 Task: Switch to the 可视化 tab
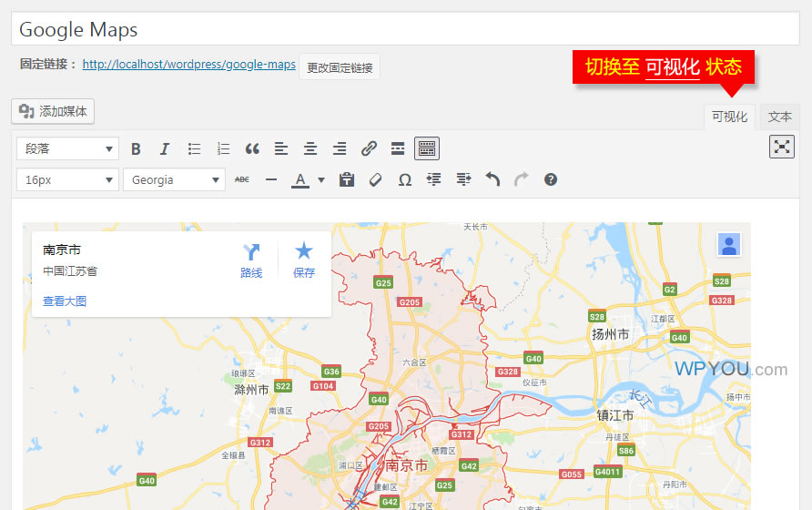729,117
